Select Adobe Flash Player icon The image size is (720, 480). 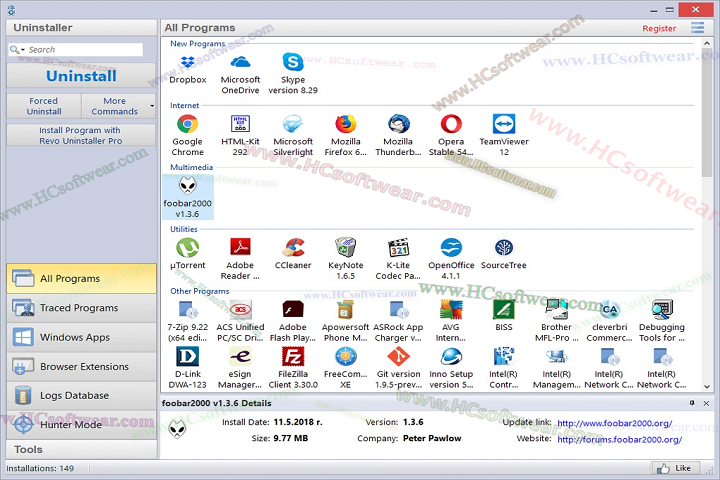click(293, 310)
